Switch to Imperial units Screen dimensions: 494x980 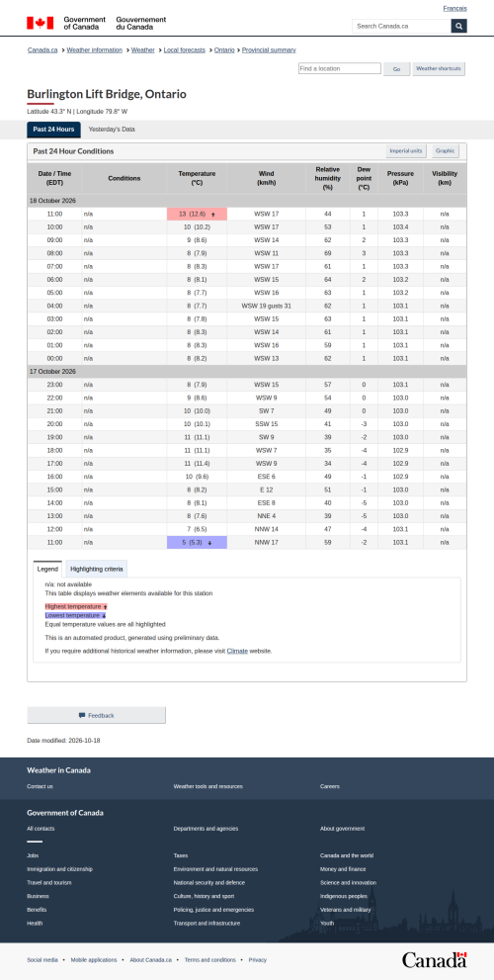coord(406,151)
